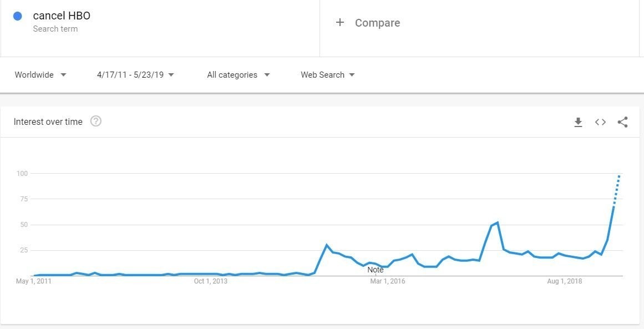Image resolution: width=644 pixels, height=329 pixels.
Task: Click the Compare button to add a term
Action: [x=377, y=23]
